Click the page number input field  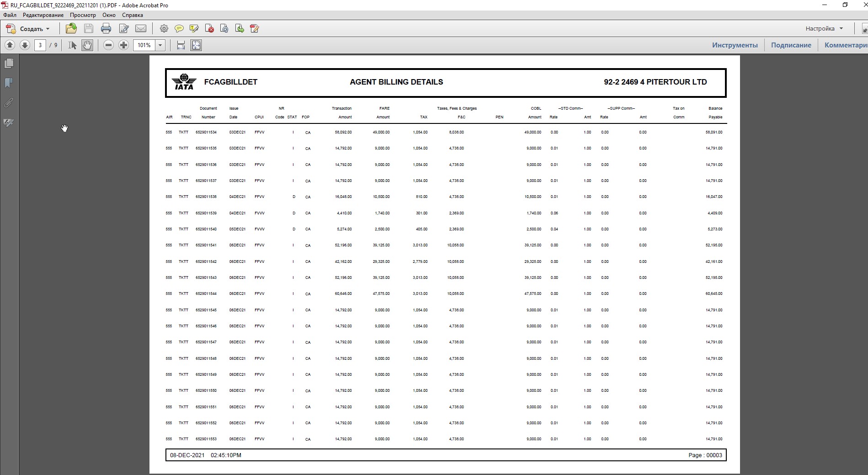point(40,45)
